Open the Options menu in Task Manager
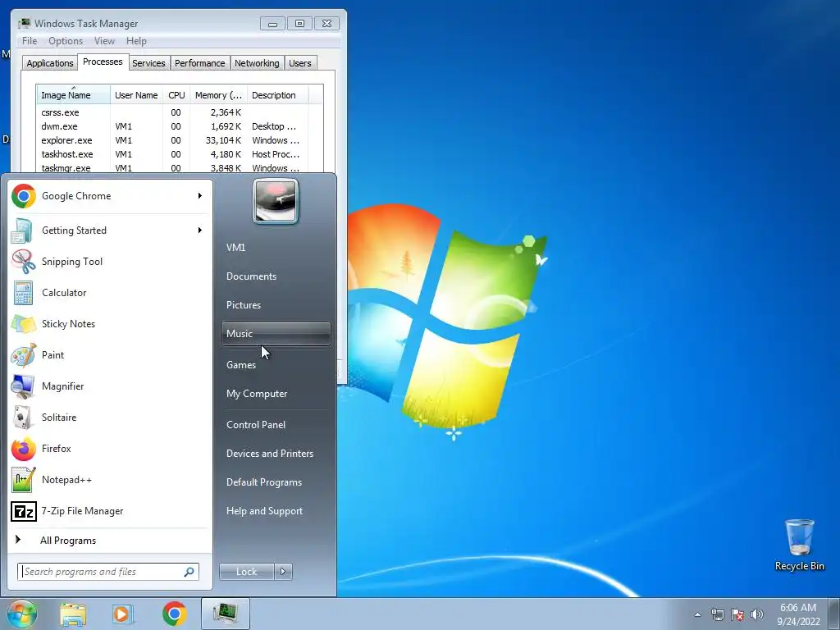Screen dimensions: 840x630 coord(66,41)
